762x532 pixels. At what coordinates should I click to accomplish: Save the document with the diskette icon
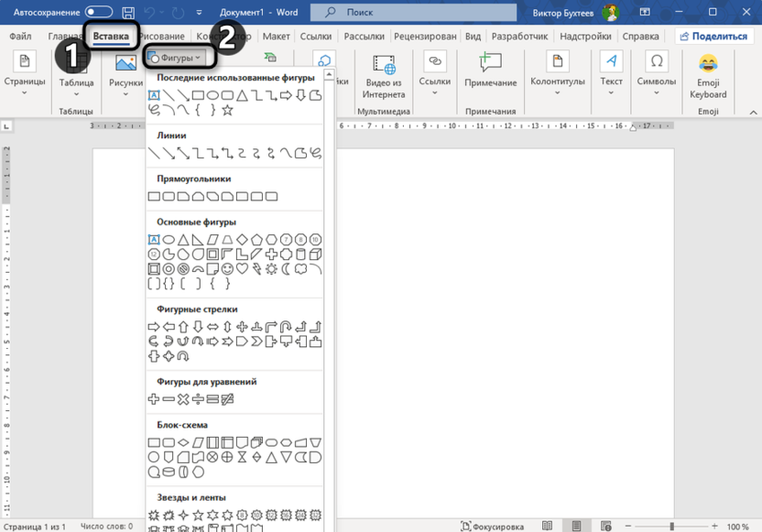[x=128, y=13]
